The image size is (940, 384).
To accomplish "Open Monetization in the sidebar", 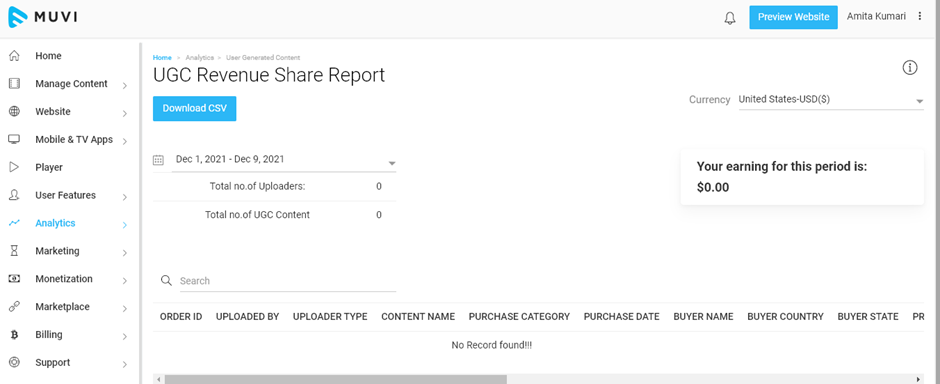I will tap(64, 279).
